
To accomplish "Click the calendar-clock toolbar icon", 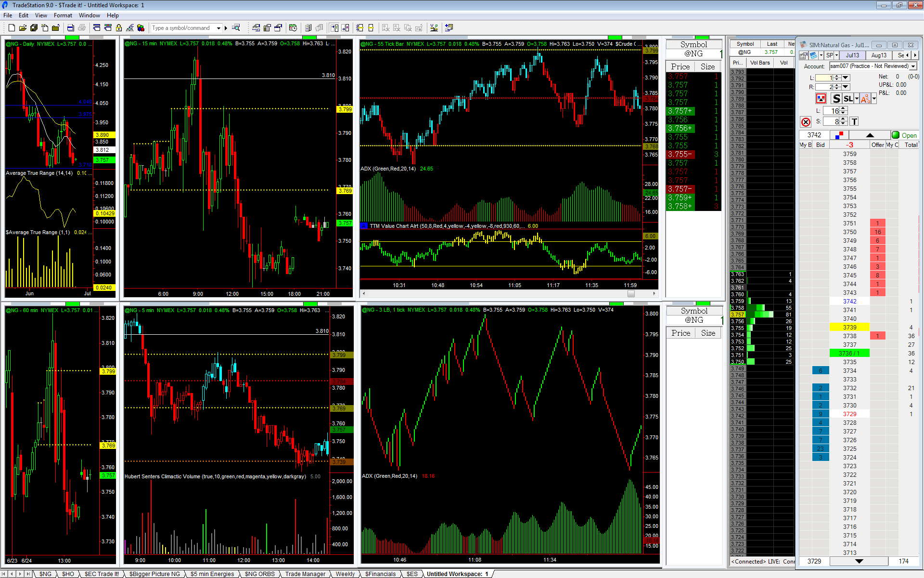I will [293, 28].
